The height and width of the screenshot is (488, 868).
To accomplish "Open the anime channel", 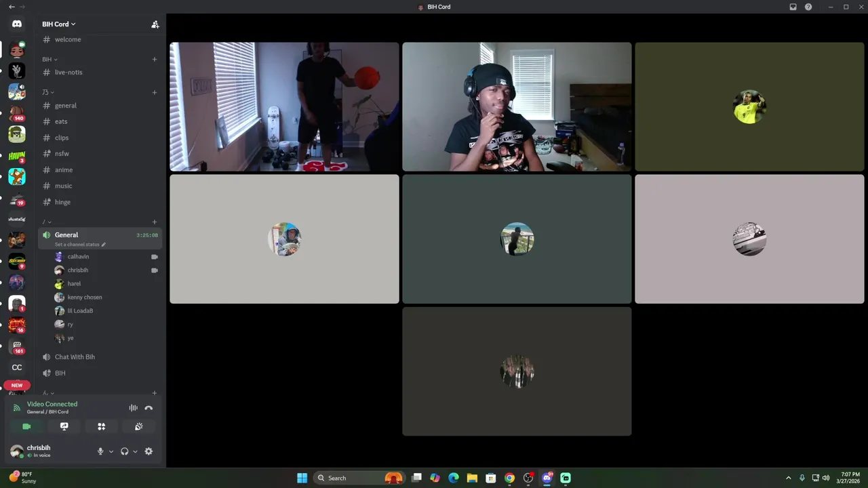I will point(100,170).
